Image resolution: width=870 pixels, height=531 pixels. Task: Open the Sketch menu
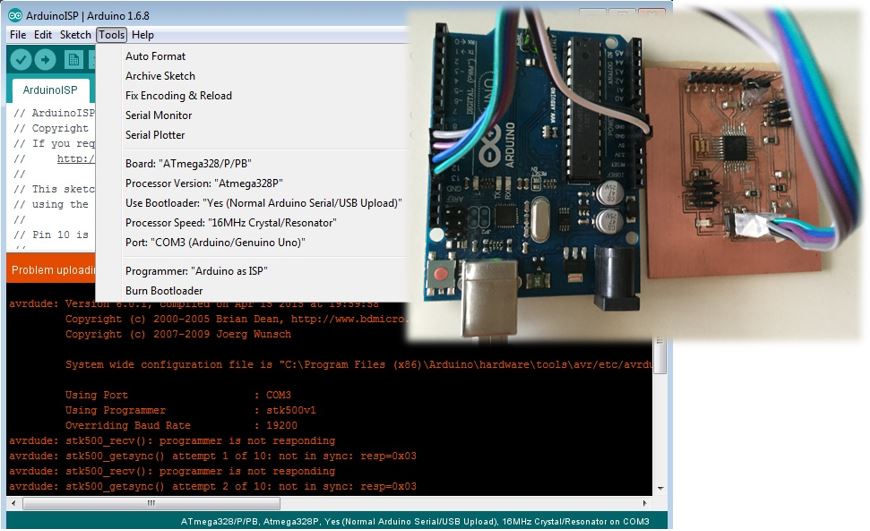pyautogui.click(x=75, y=35)
